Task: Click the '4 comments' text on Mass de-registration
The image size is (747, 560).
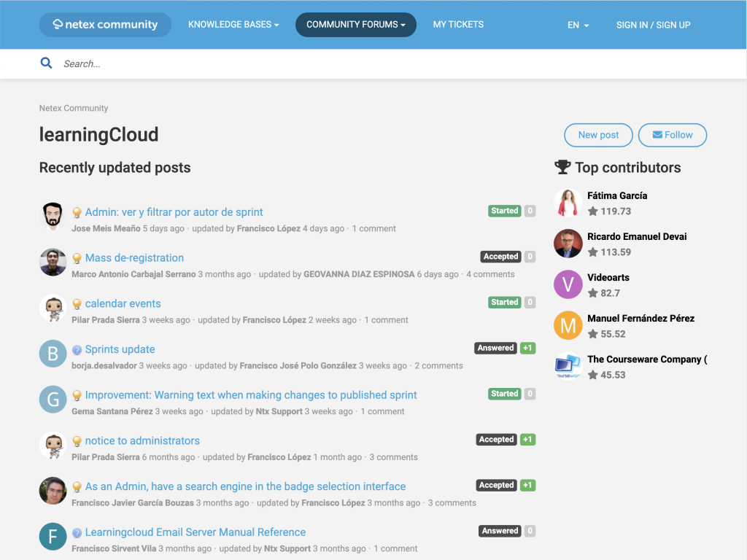Action: click(x=490, y=274)
